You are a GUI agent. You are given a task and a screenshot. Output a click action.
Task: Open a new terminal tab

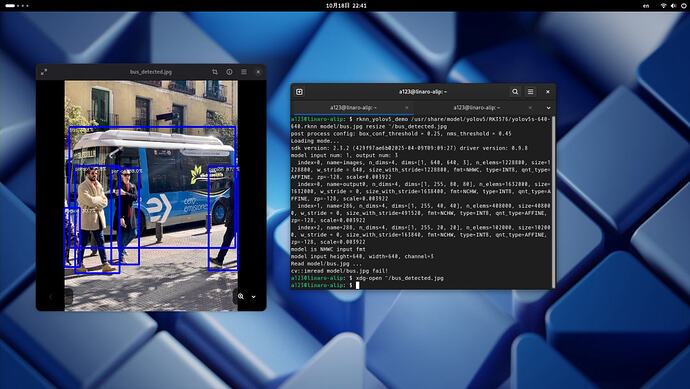pos(299,92)
